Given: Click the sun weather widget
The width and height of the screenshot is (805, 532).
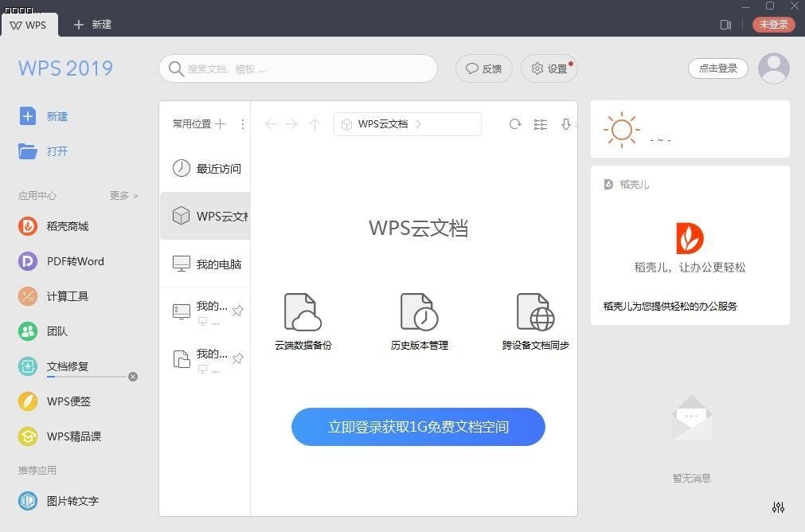Looking at the screenshot, I should (x=622, y=129).
